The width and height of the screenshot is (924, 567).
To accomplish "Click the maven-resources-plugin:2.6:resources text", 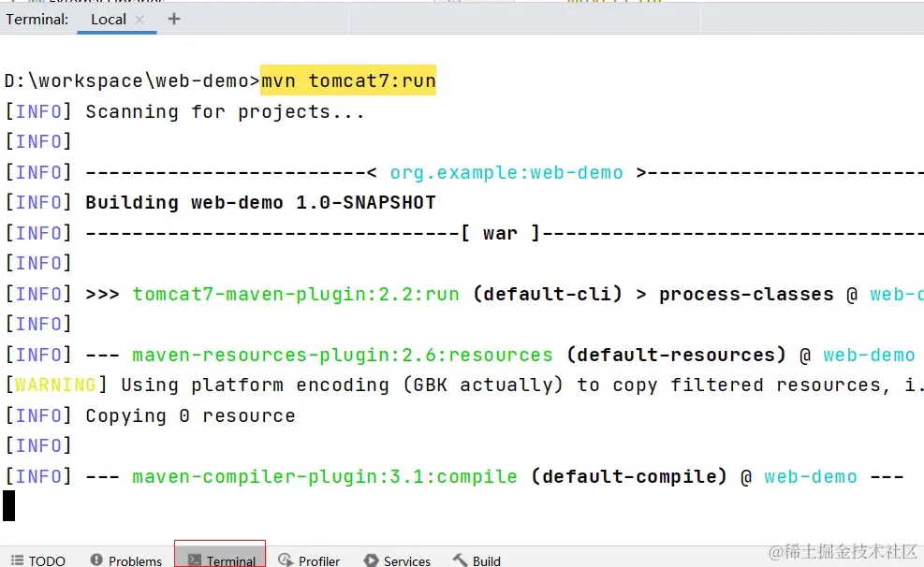I will 343,355.
